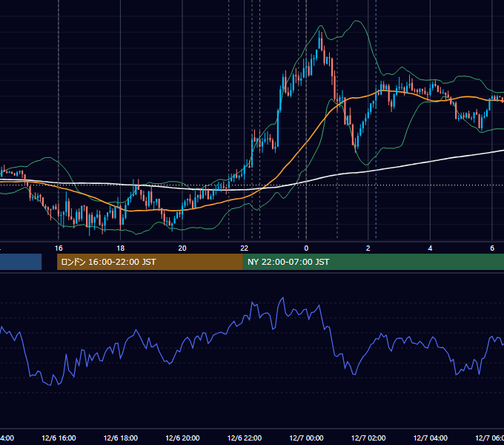Click the 12/7 02:00 time label

[x=368, y=438]
